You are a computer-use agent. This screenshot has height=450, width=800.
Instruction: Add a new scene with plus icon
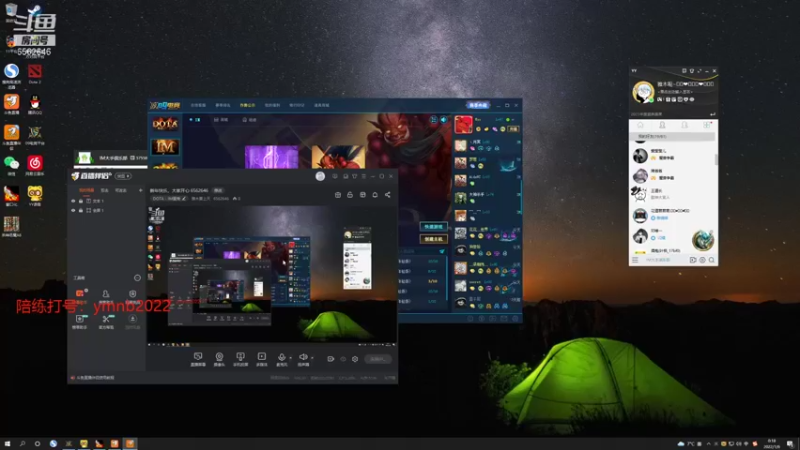(x=140, y=190)
